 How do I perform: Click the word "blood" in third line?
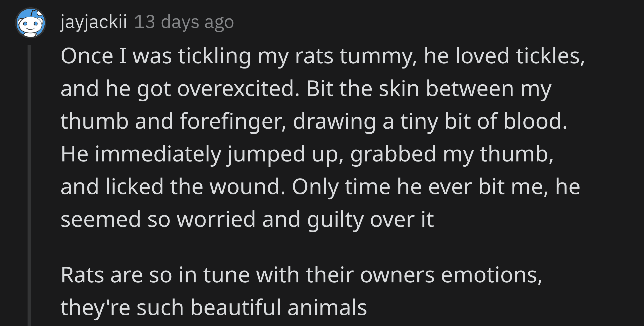coord(535,121)
